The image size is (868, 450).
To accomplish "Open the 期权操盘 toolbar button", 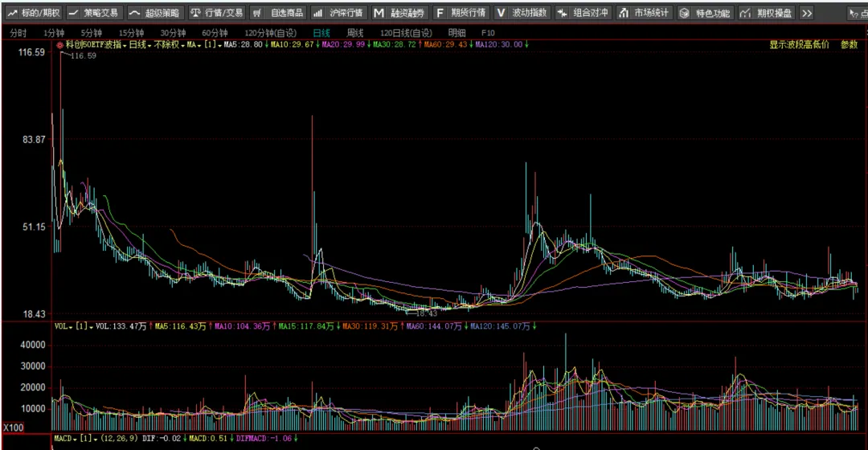I will pos(766,13).
